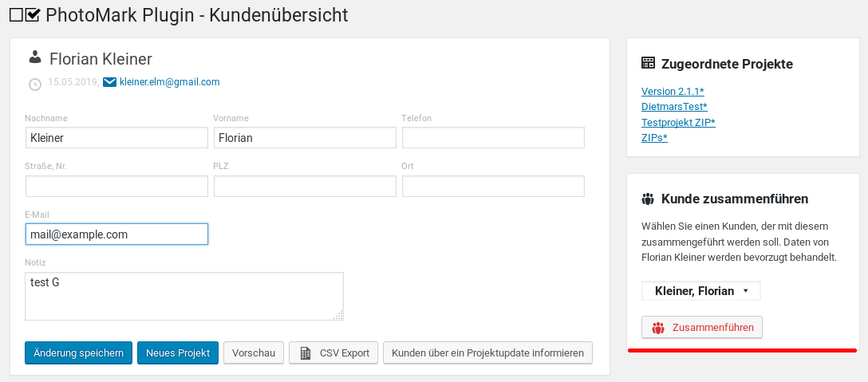
Task: Click the Änderung speichern button
Action: pos(78,353)
